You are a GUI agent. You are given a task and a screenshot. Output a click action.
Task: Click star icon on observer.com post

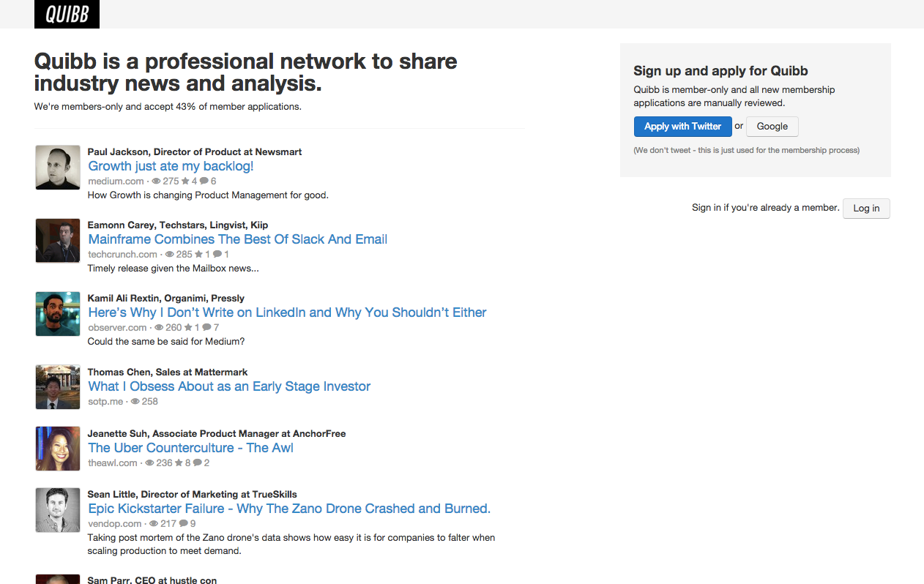188,327
